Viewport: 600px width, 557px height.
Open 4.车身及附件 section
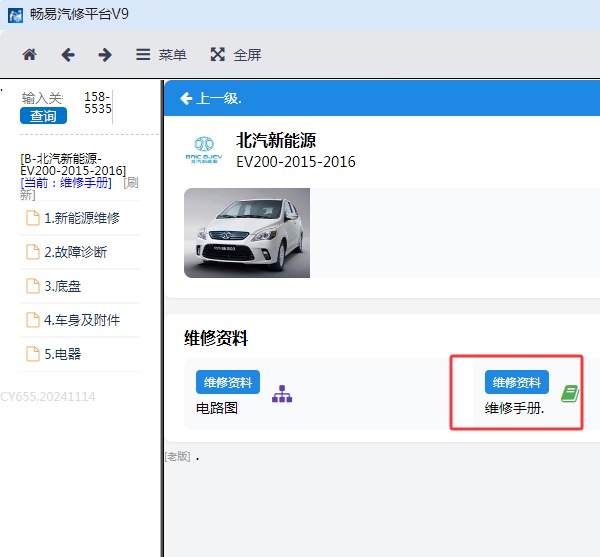pos(80,320)
